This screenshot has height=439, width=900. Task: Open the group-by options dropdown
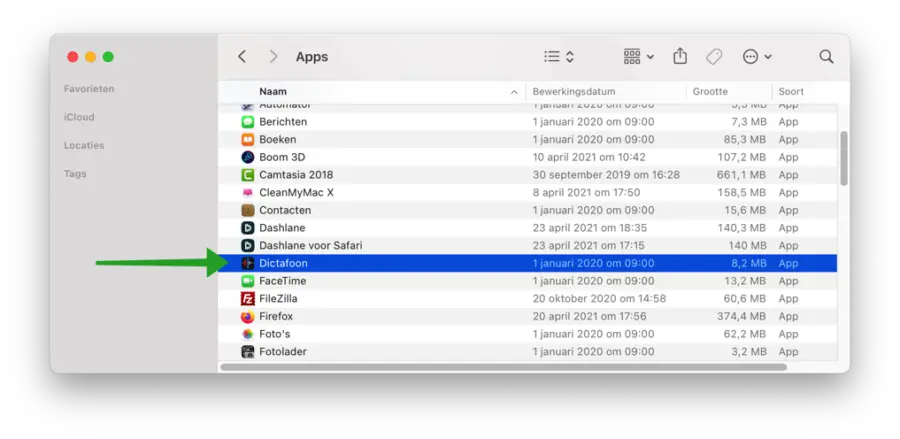[x=638, y=56]
